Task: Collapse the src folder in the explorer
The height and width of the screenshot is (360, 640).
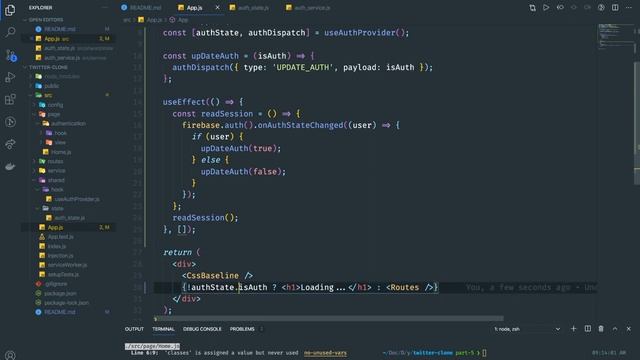Action: (48, 95)
